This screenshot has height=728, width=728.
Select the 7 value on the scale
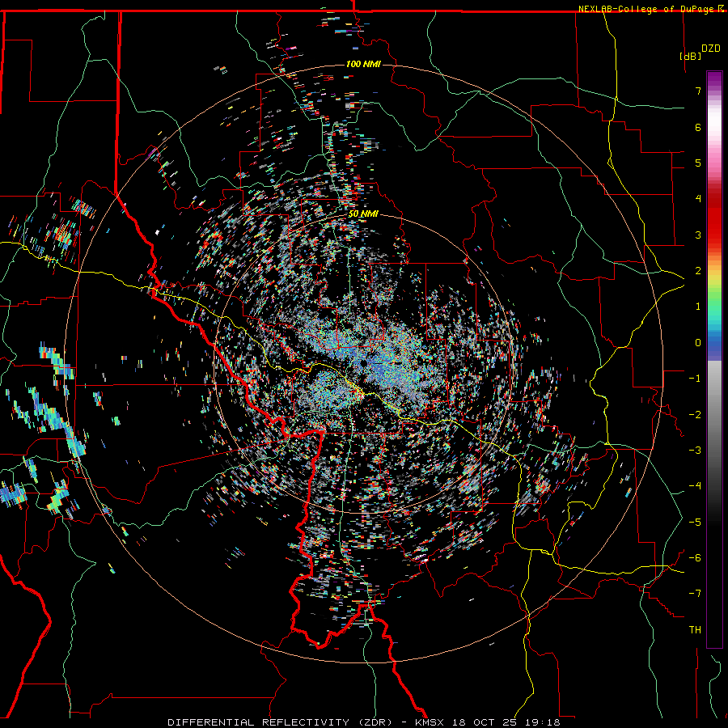698,91
